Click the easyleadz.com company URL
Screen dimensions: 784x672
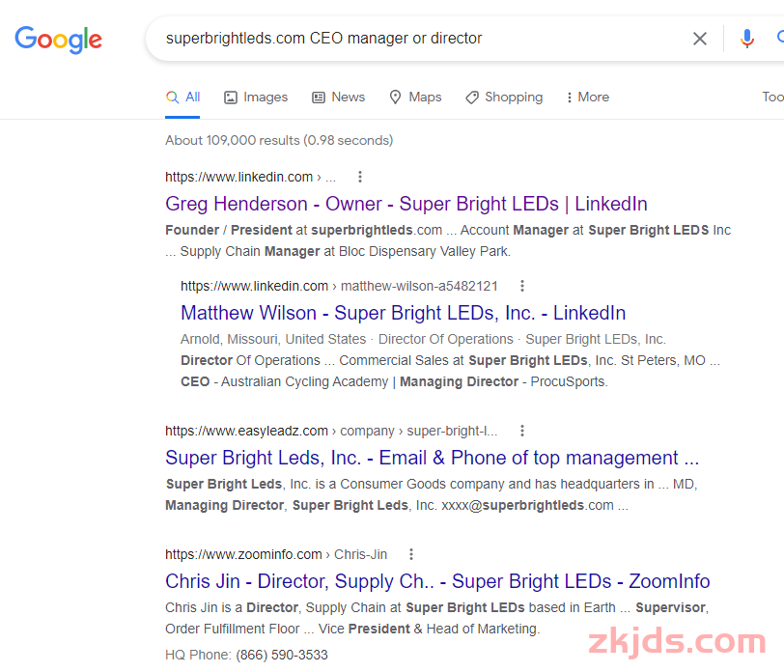pos(331,431)
